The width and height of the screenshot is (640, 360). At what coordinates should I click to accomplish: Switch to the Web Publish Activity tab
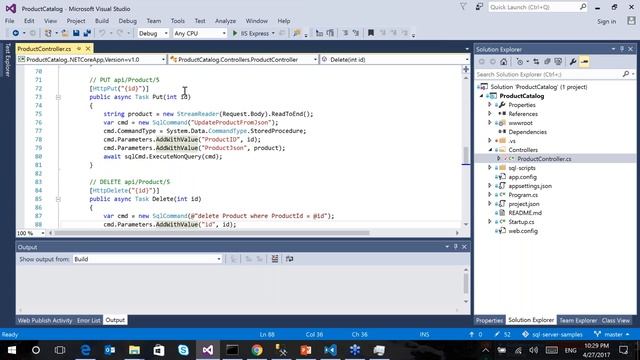(45, 320)
